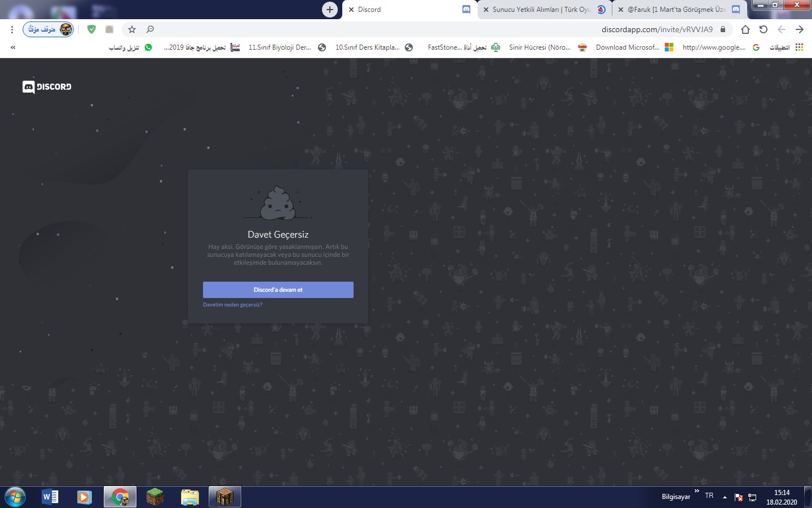
Task: Open the apps grid shortcut (التطبيقات)
Action: (x=786, y=47)
